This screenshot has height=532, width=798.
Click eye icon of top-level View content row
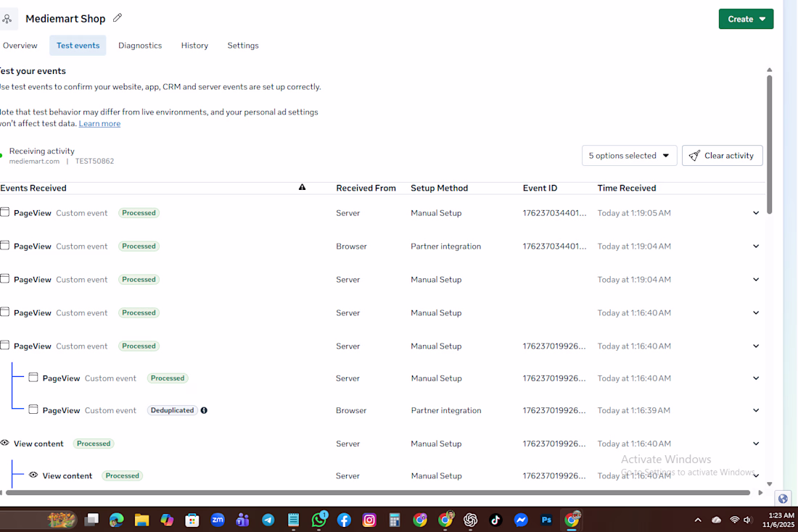click(x=5, y=443)
